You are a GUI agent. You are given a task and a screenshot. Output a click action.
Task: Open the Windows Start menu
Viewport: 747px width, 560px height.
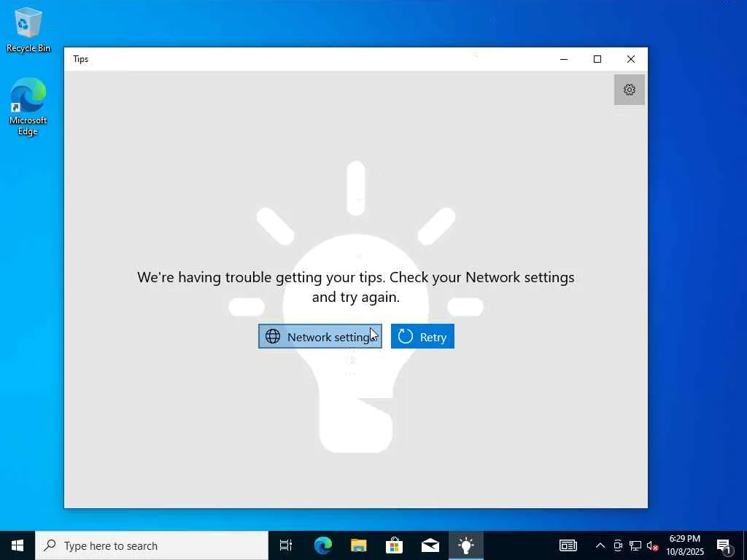point(18,545)
